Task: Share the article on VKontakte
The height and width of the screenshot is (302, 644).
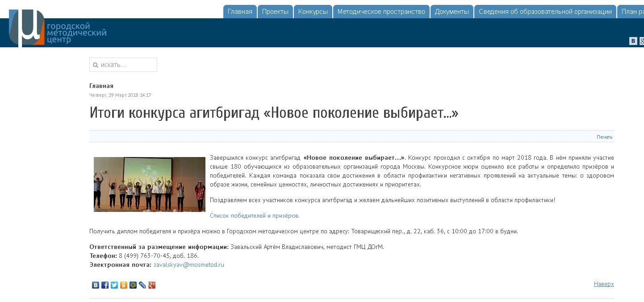Action: (x=96, y=285)
